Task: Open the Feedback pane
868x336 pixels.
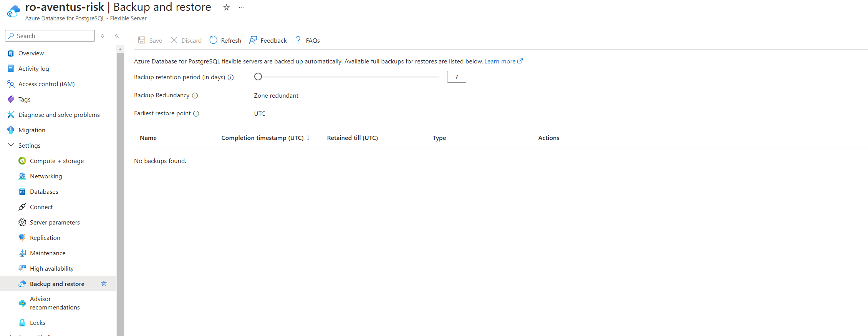Action: point(268,40)
